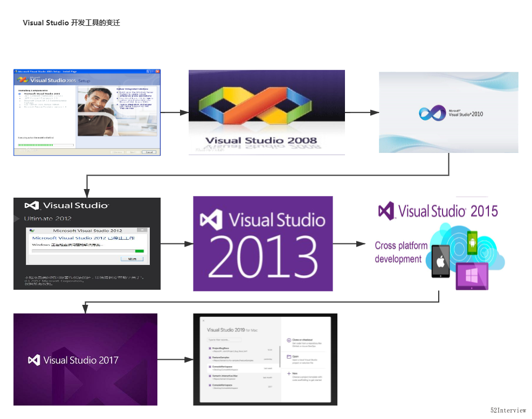The image size is (532, 419).
Task: Select the Xamarin.Interactive.Mac recent project row
Action: click(x=243, y=377)
